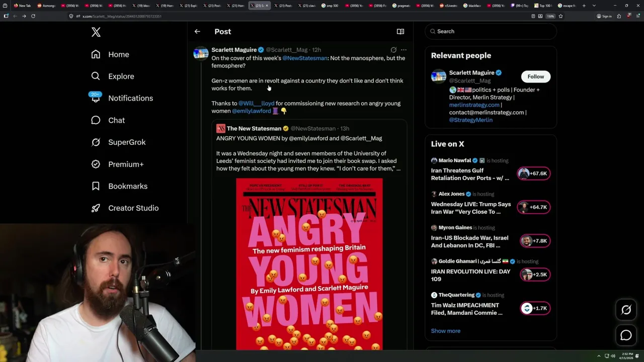This screenshot has width=644, height=362.
Task: Switch to the New Tab browser tab
Action: pos(23,6)
